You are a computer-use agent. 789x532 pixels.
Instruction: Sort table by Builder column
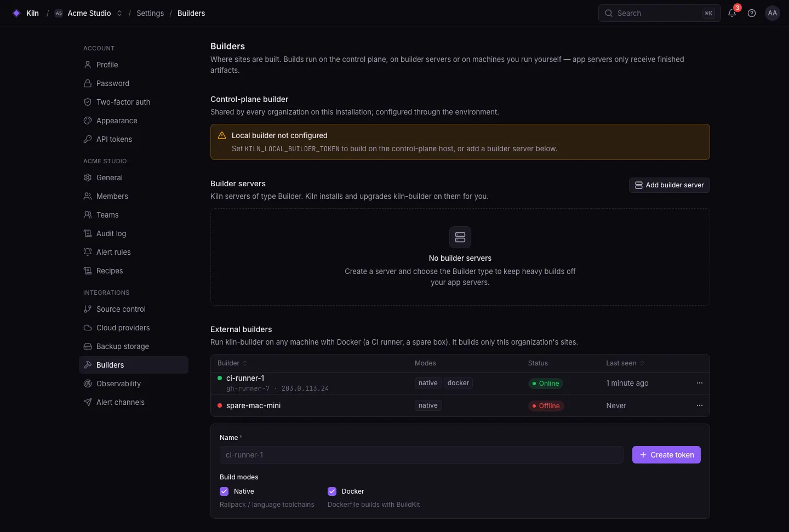click(232, 363)
